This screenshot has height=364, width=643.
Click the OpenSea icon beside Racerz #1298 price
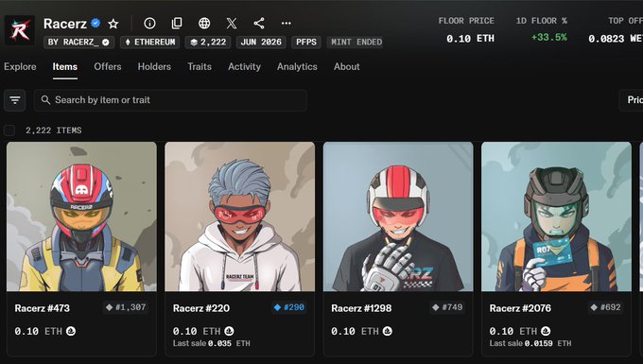pyautogui.click(x=388, y=331)
